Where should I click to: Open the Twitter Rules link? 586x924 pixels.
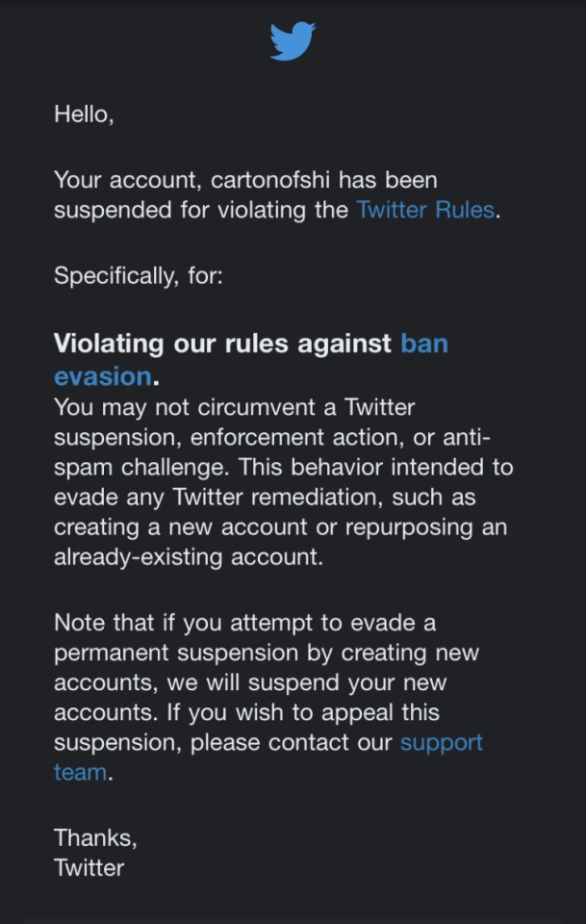point(425,210)
